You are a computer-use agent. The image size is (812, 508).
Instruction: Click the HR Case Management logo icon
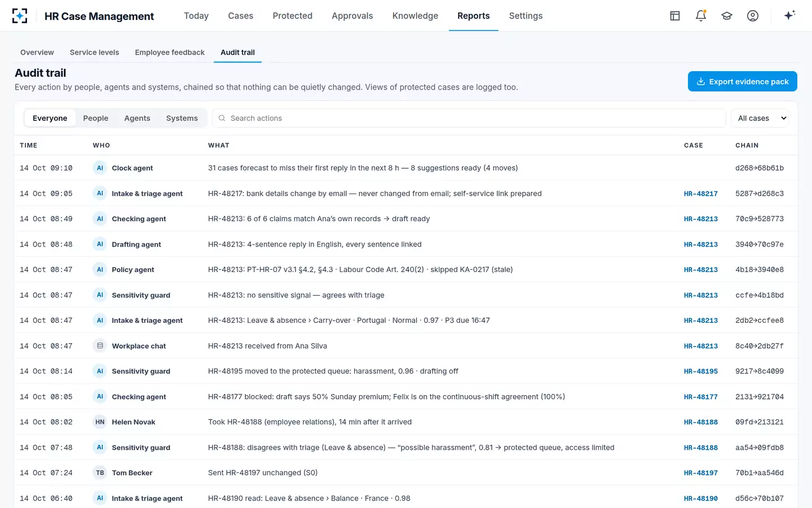[20, 16]
